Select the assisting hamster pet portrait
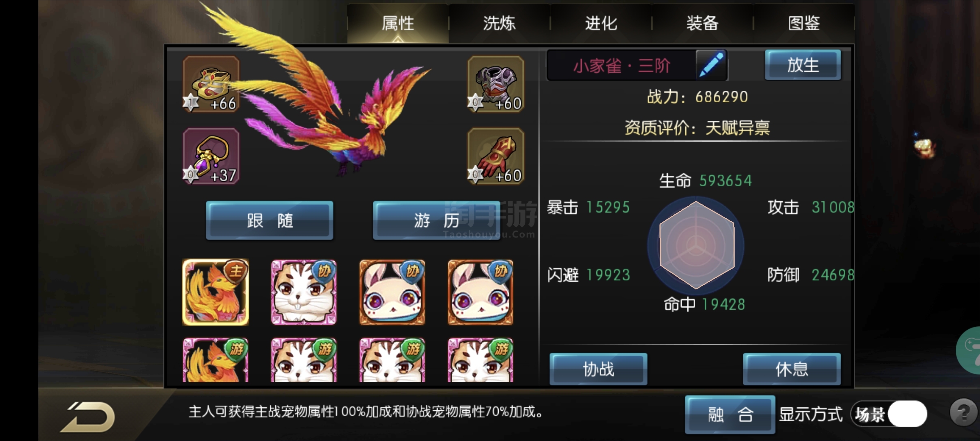This screenshot has height=441, width=980. (x=304, y=292)
